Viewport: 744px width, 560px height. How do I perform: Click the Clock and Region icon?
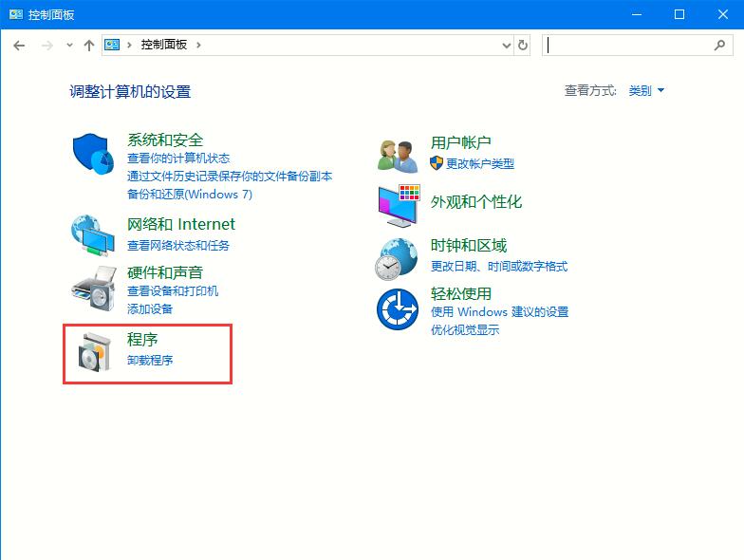click(x=397, y=257)
